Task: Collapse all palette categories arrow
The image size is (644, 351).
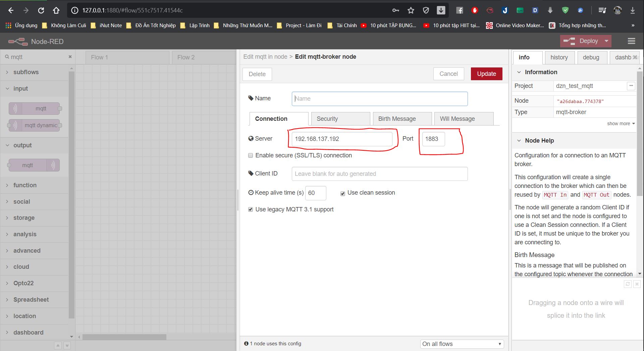Action: tap(58, 345)
